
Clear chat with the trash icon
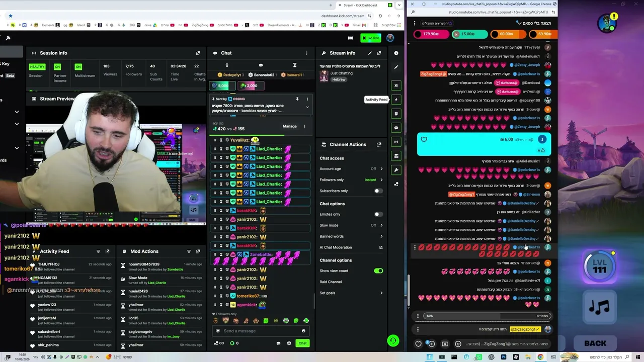pyautogui.click(x=226, y=65)
